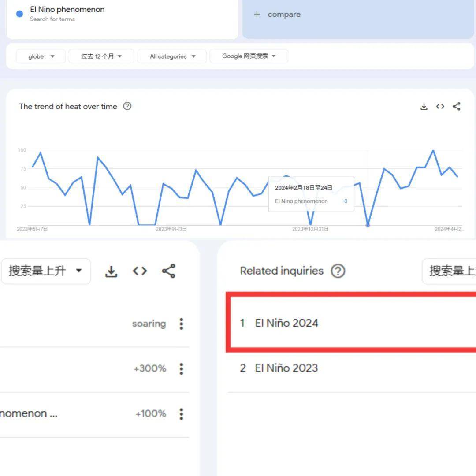Open the El Niño 2023 related inquiry
The height and width of the screenshot is (476, 476).
[x=286, y=368]
